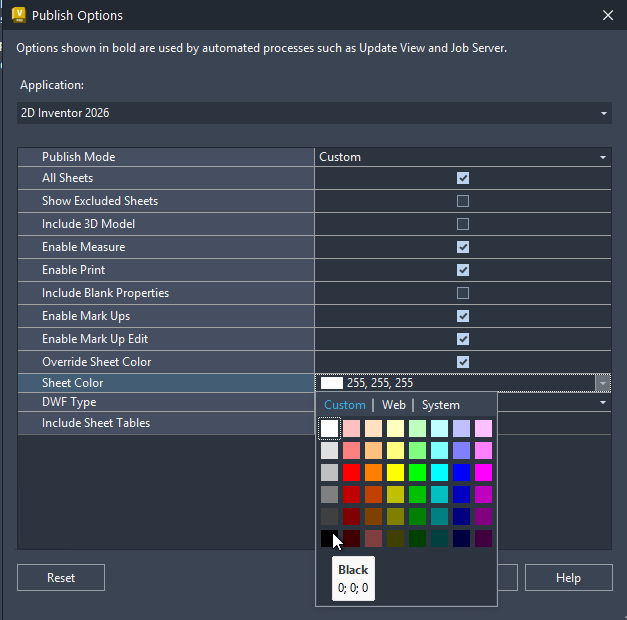Toggle the Enable Print checkbox
This screenshot has width=627, height=620.
click(463, 270)
